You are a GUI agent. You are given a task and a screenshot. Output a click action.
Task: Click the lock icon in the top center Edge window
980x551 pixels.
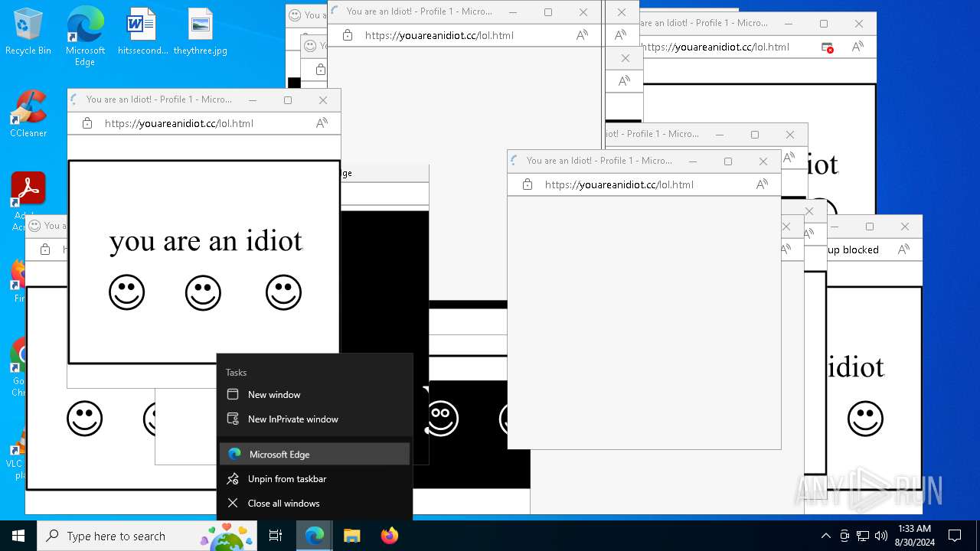coord(348,35)
